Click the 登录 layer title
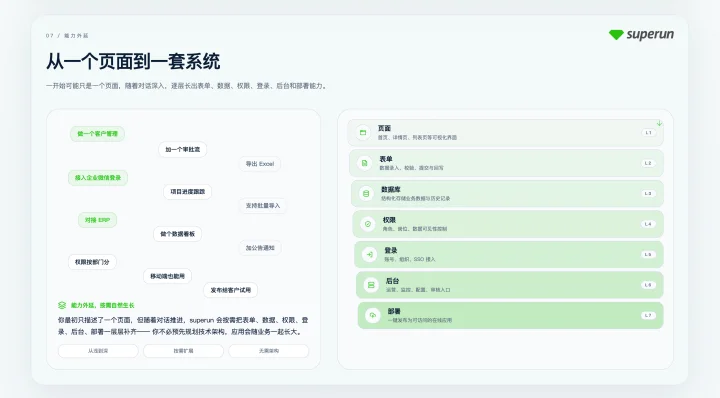The image size is (720, 398). click(391, 250)
